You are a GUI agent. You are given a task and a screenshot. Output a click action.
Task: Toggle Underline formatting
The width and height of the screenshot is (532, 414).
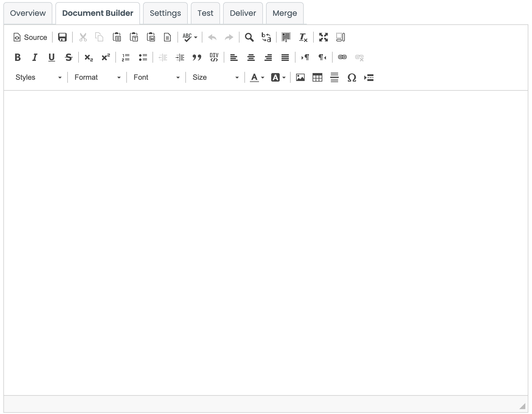(x=52, y=58)
